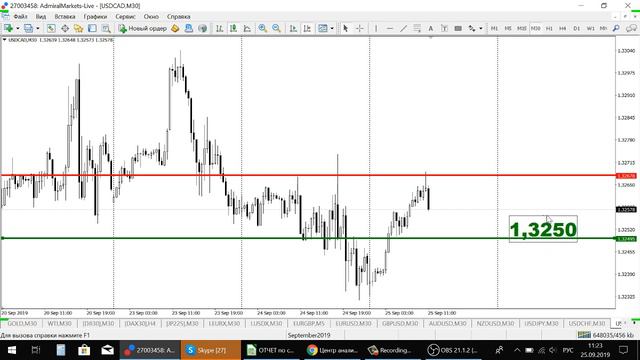Open Skype from the Windows taskbar

pyautogui.click(x=211, y=350)
